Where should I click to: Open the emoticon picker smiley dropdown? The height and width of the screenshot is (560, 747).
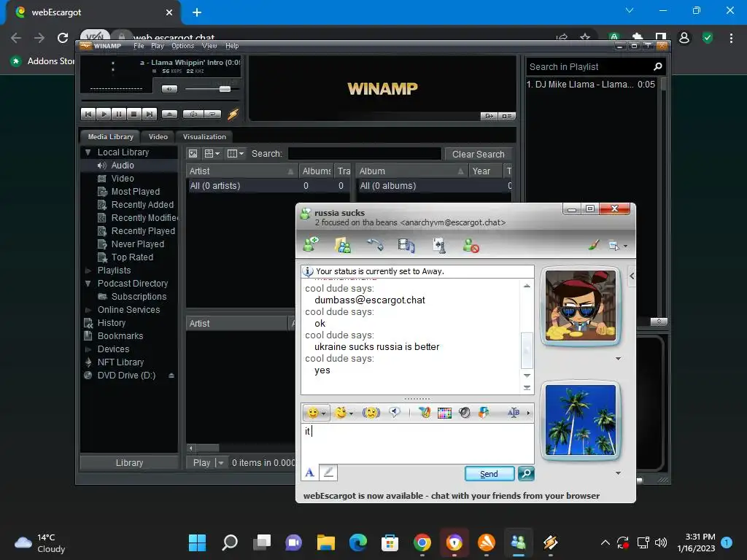click(317, 413)
